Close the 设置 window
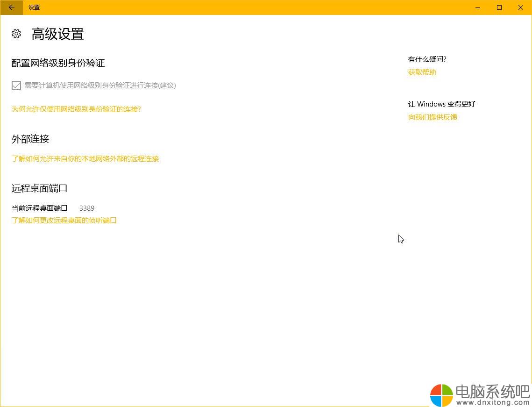Screen dimensions: 532x407 520,7
